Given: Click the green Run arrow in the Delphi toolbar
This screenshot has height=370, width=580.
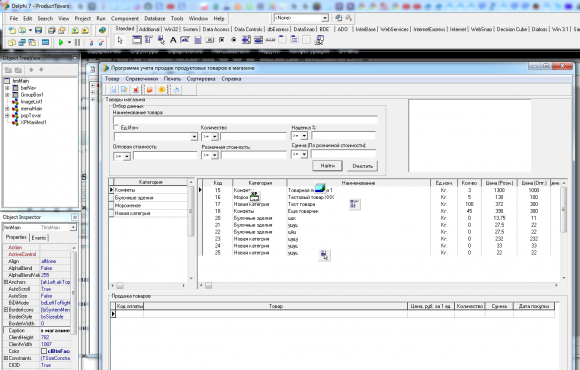Looking at the screenshot, I should click(x=61, y=43).
